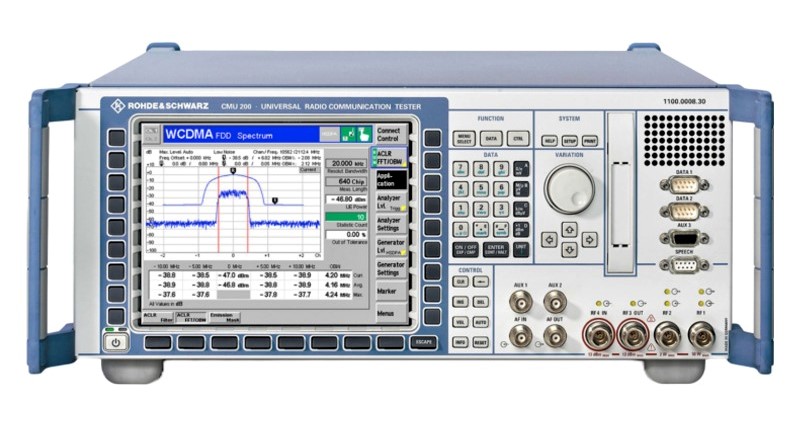Expand the Application softkey options
Screen dimensions: 800x422
[390, 179]
